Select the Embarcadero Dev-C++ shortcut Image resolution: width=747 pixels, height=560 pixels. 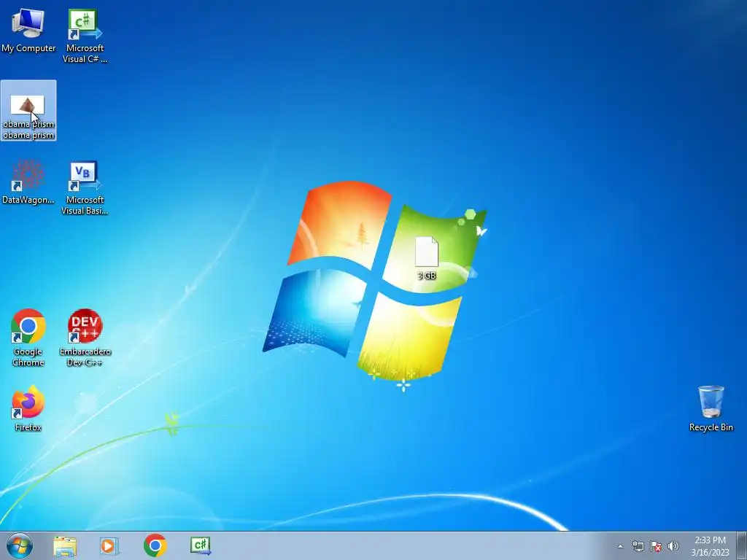[x=85, y=338]
